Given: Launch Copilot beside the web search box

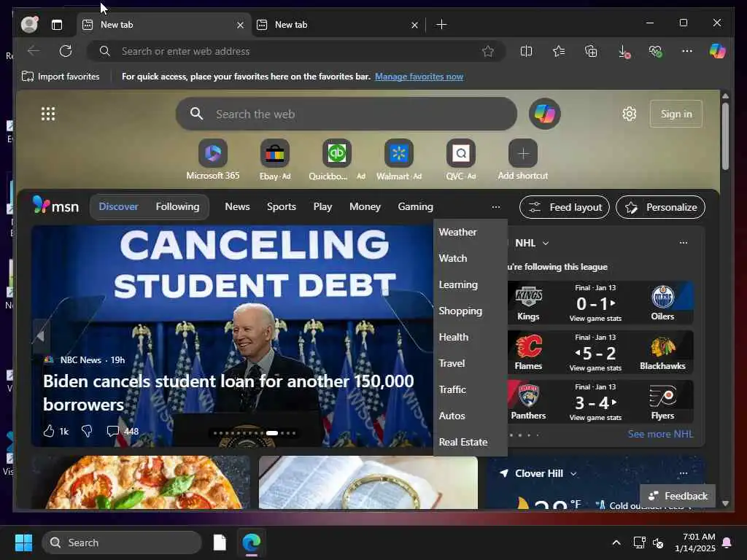Looking at the screenshot, I should click(x=544, y=114).
